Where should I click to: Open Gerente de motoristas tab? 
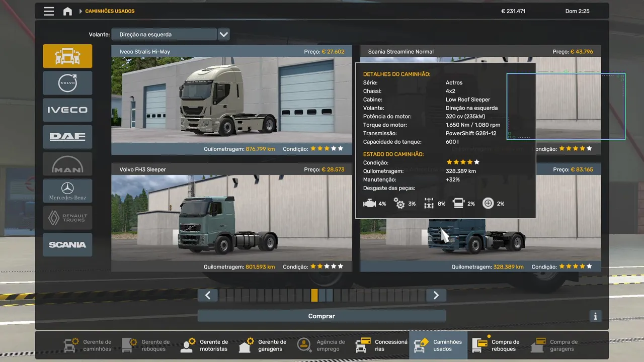click(204, 345)
